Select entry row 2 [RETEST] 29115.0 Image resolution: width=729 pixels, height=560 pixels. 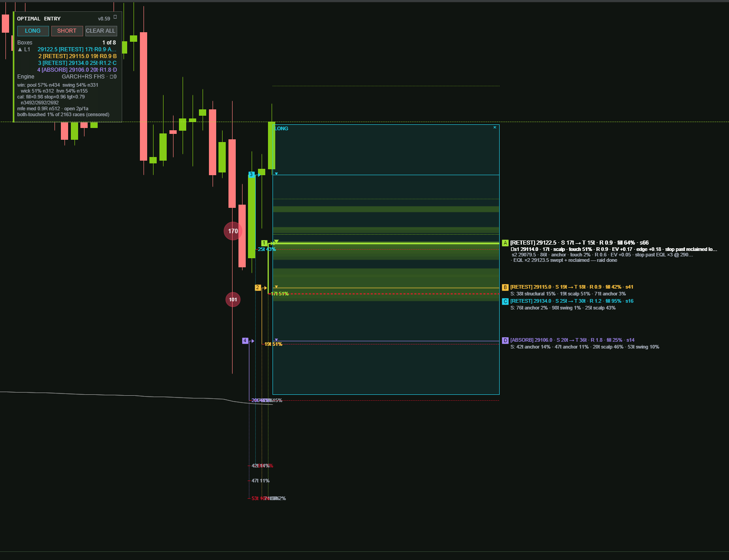[77, 56]
